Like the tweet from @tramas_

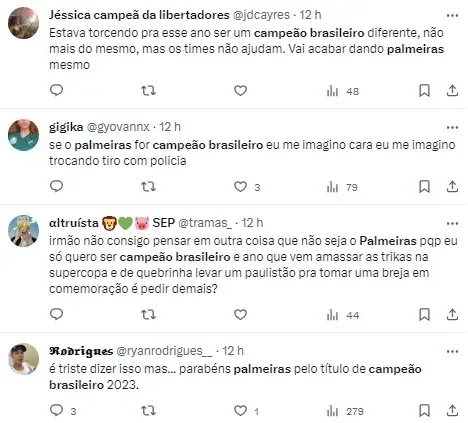click(240, 315)
